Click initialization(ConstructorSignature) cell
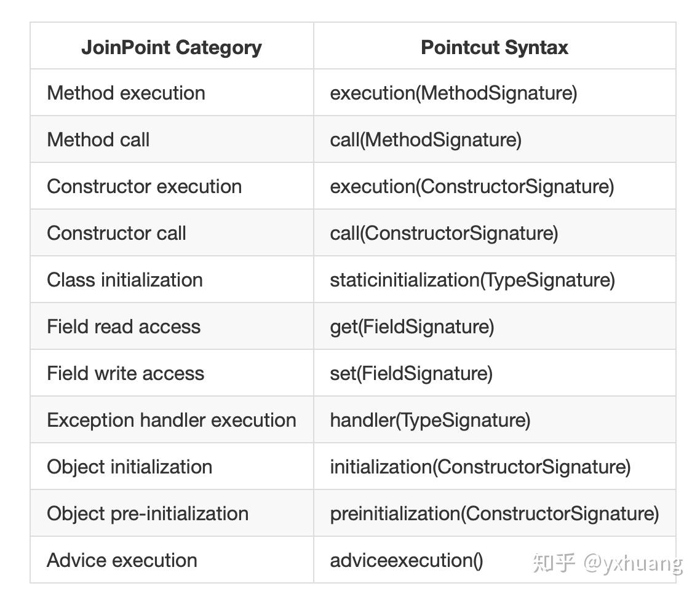This screenshot has width=700, height=594. pos(480,467)
